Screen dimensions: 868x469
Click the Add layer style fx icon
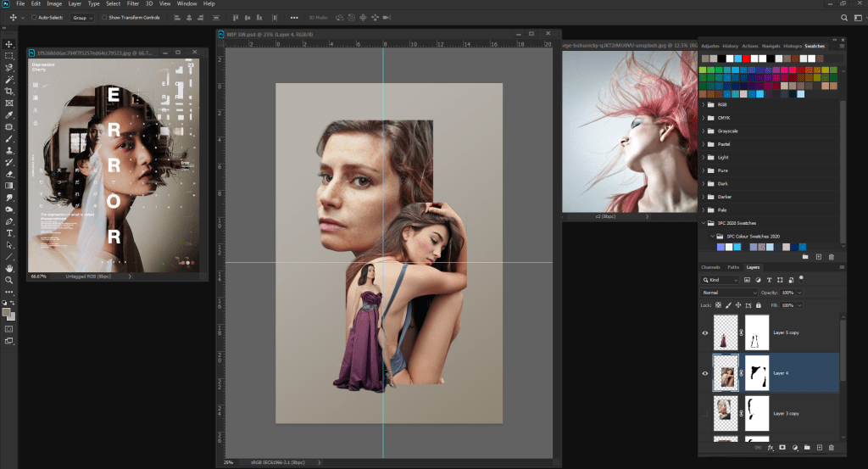click(770, 447)
